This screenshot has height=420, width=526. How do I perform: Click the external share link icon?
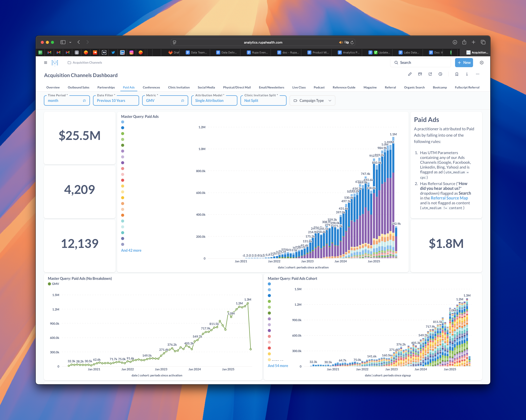430,74
